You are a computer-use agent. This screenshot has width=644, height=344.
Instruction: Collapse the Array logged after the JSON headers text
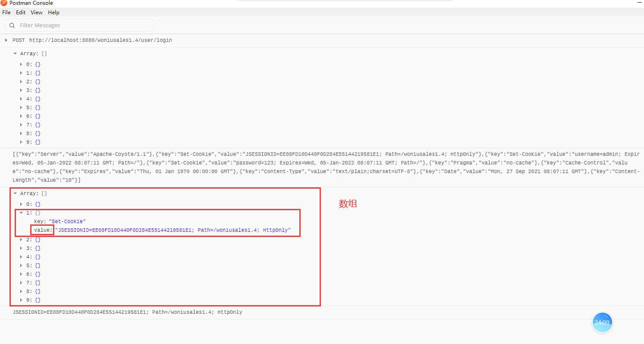15,193
